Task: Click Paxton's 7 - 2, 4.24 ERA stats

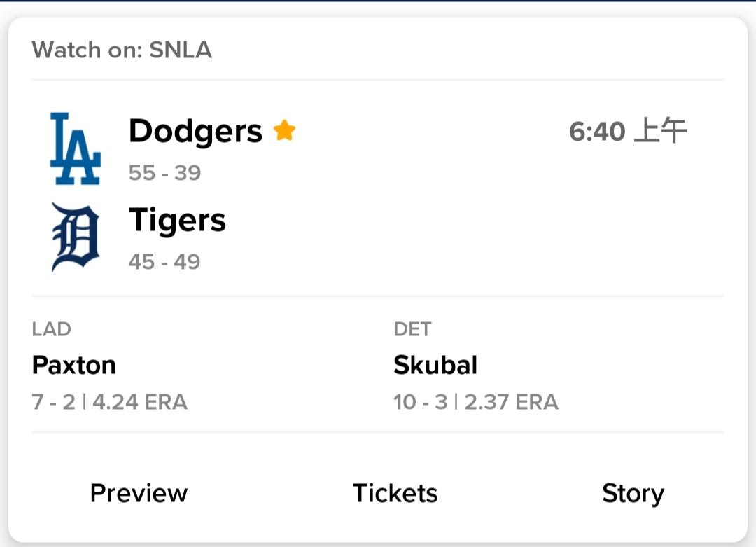Action: click(x=109, y=402)
